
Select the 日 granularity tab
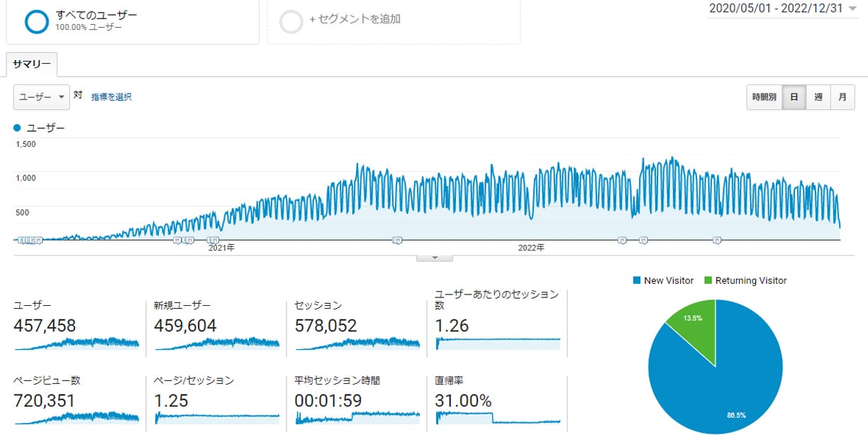tap(795, 97)
